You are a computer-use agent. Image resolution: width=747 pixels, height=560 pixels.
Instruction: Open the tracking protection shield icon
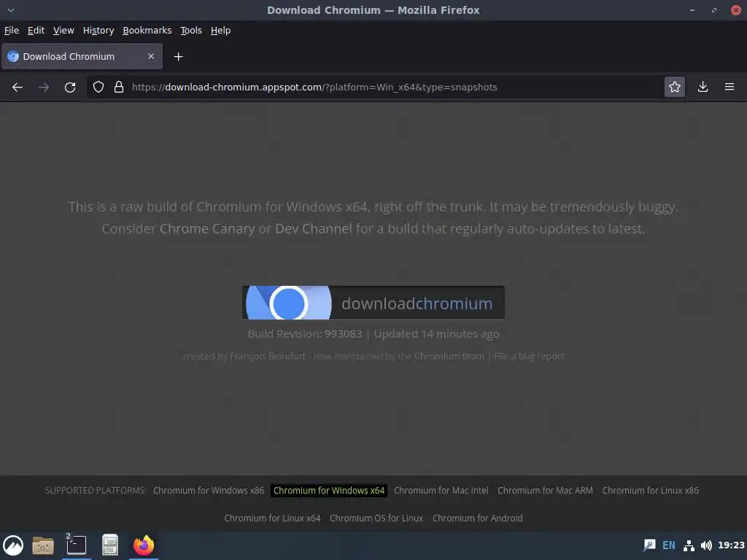pos(98,87)
